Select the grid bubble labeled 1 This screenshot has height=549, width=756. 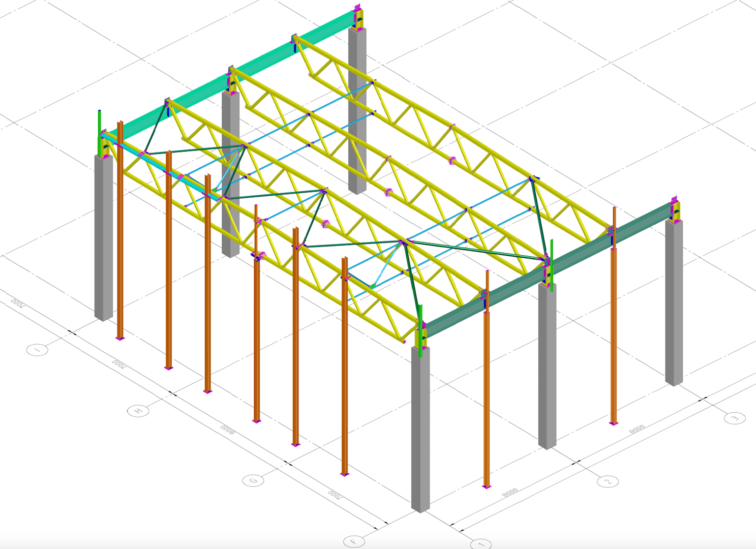tap(480, 544)
